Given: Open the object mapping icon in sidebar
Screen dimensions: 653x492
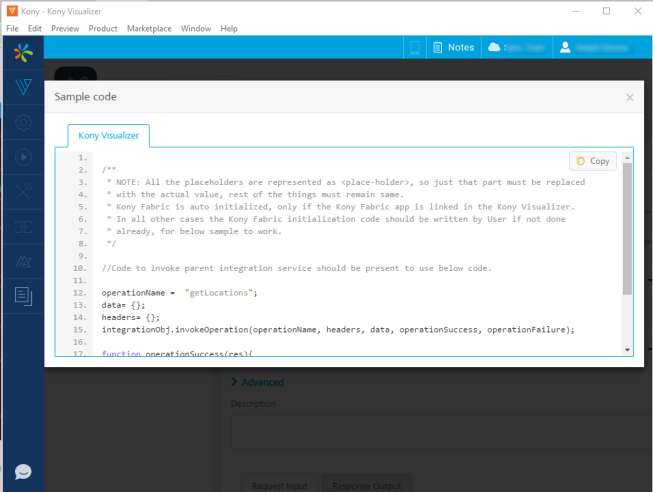Looking at the screenshot, I should pos(23,227).
